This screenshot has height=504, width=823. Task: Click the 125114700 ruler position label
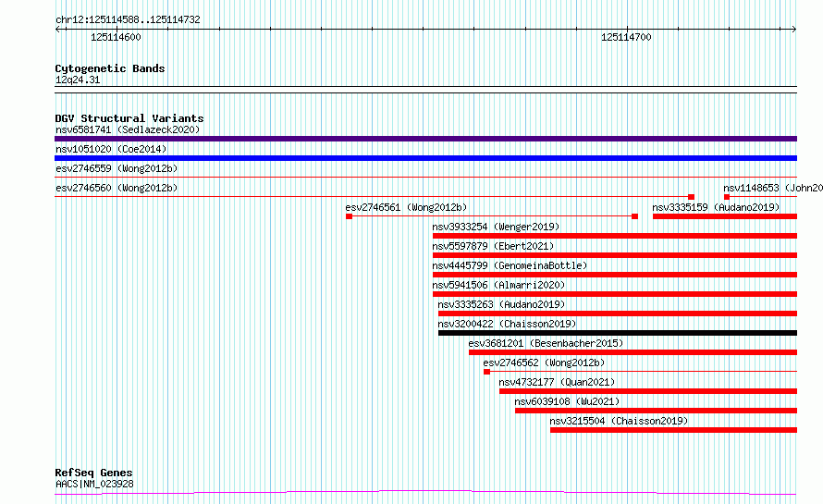[626, 37]
